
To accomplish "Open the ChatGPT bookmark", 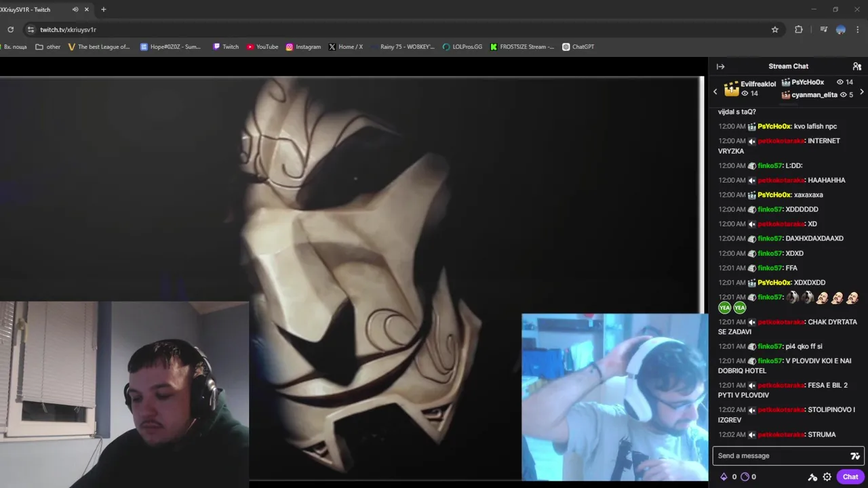I will coord(578,47).
